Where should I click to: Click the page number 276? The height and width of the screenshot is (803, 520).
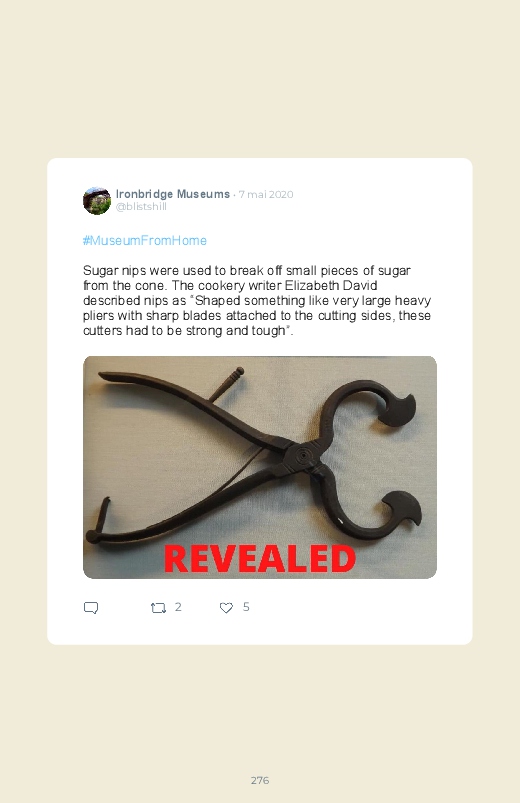pyautogui.click(x=260, y=780)
